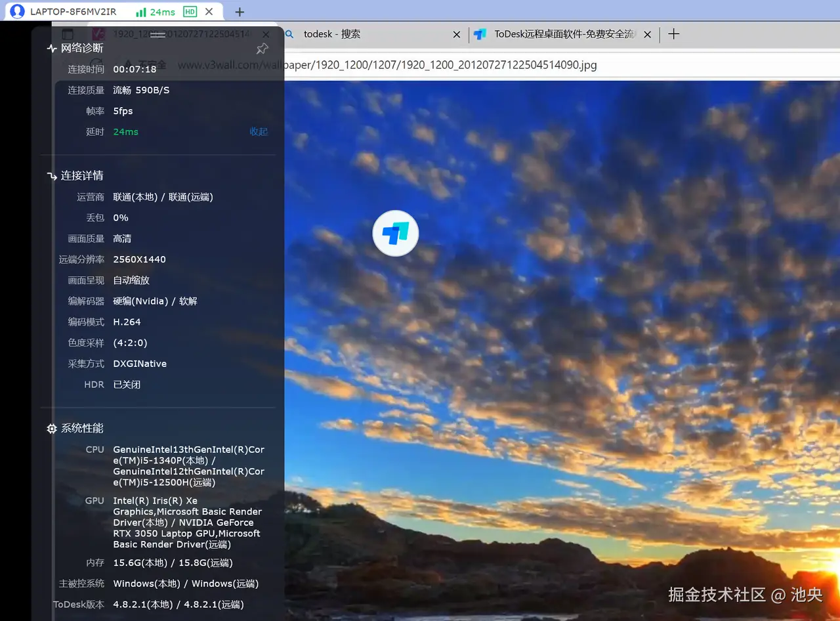This screenshot has width=840, height=621.
Task: Collapse the 系统性能 section header
Action: coord(81,428)
